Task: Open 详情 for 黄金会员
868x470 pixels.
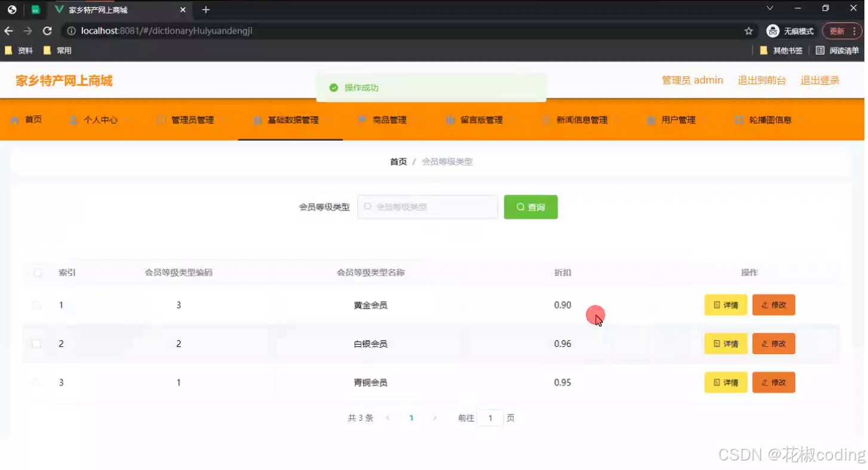Action: 726,305
